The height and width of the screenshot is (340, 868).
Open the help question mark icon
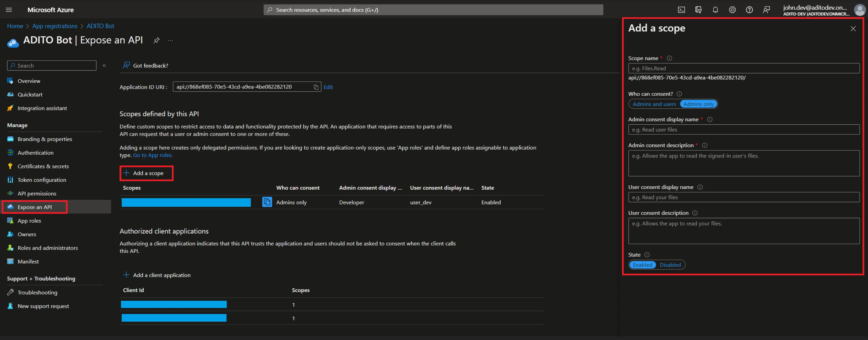pyautogui.click(x=749, y=10)
